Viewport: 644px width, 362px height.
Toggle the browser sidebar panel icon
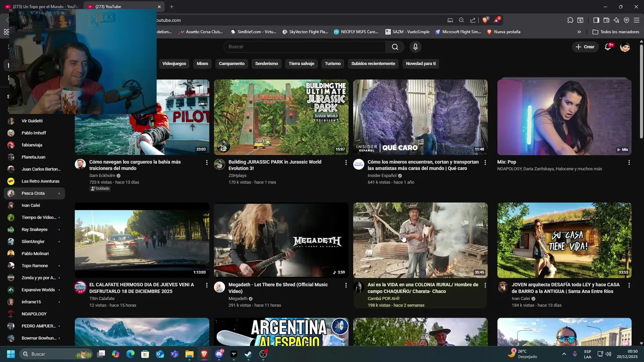(596, 20)
